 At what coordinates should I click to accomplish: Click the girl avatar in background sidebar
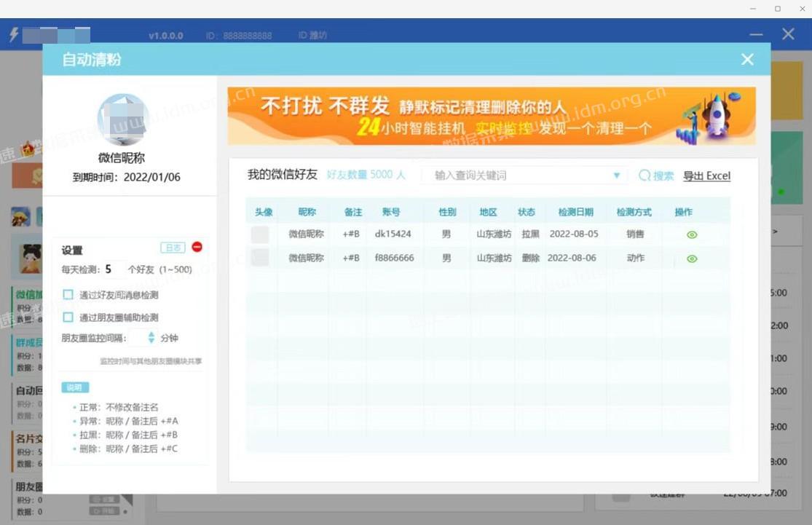click(x=31, y=258)
